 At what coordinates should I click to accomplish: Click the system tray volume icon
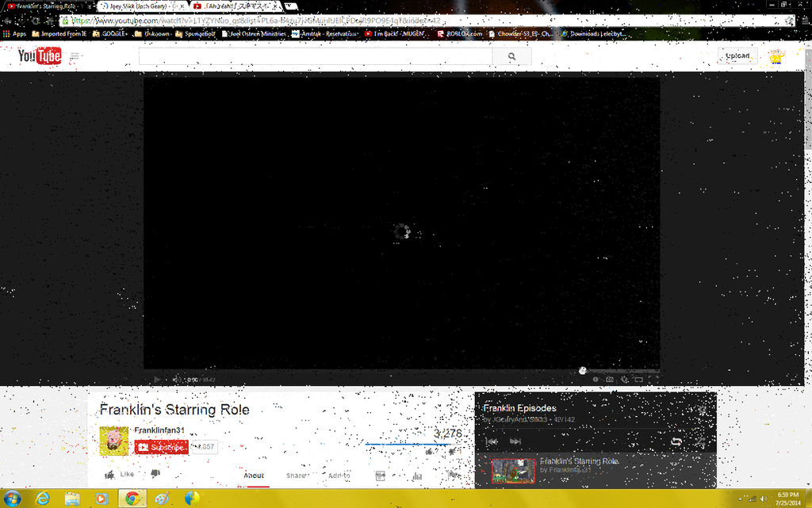click(764, 498)
